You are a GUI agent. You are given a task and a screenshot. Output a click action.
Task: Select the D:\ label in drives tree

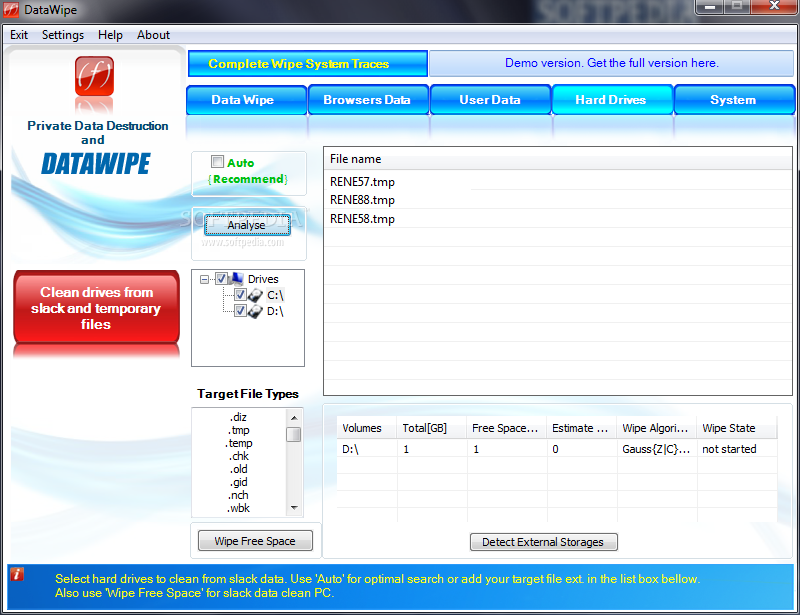(x=276, y=311)
